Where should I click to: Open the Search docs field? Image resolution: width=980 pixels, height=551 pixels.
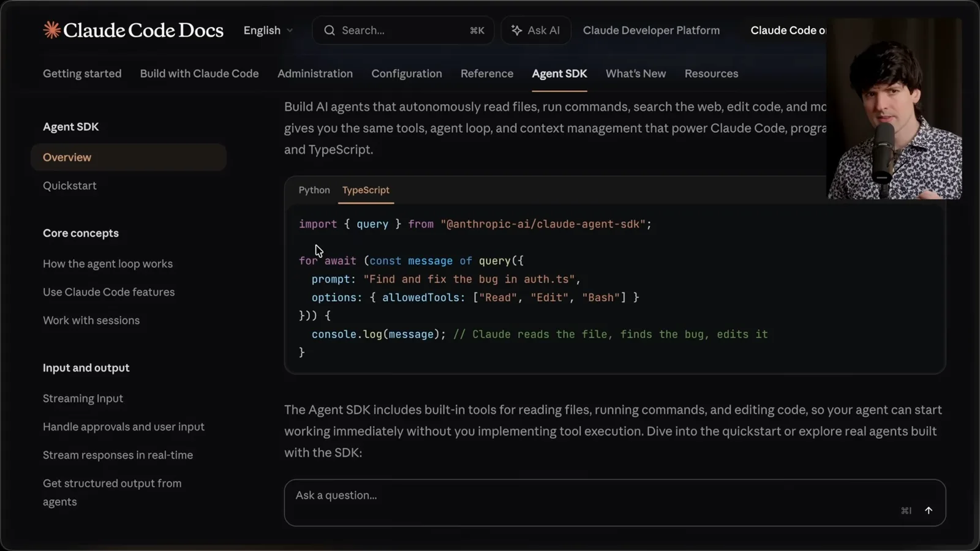[x=403, y=31]
